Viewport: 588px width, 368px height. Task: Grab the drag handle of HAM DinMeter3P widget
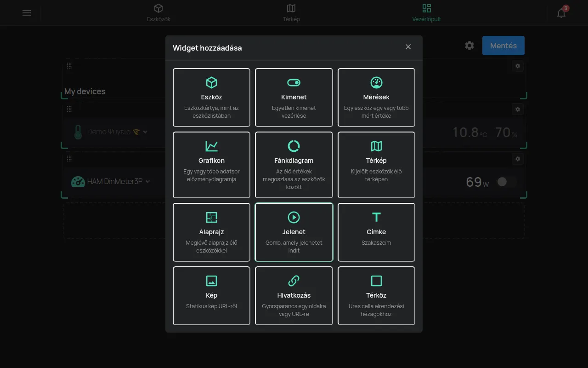click(x=69, y=159)
